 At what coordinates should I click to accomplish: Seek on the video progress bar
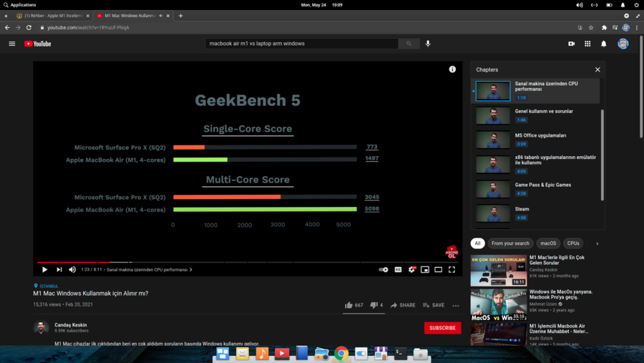248,262
